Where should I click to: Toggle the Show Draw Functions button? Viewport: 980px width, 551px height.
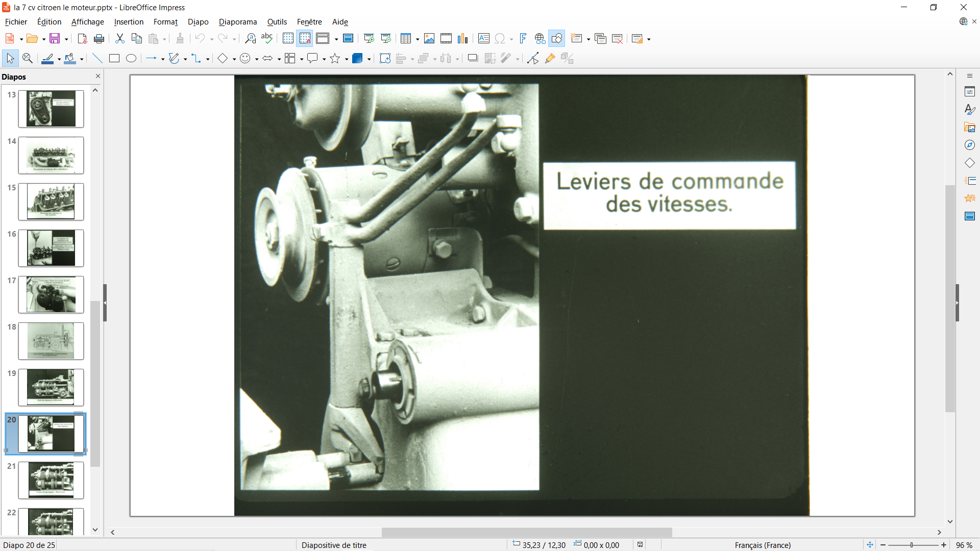tap(557, 39)
